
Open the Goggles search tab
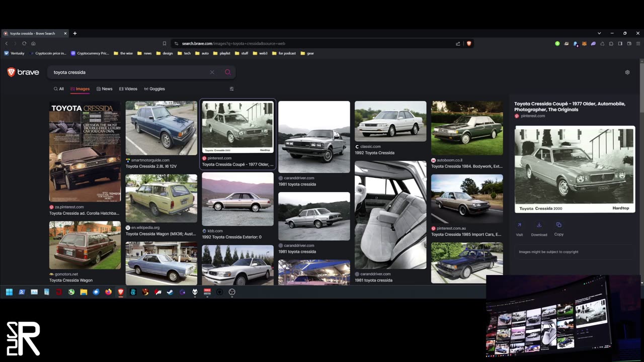(154, 89)
